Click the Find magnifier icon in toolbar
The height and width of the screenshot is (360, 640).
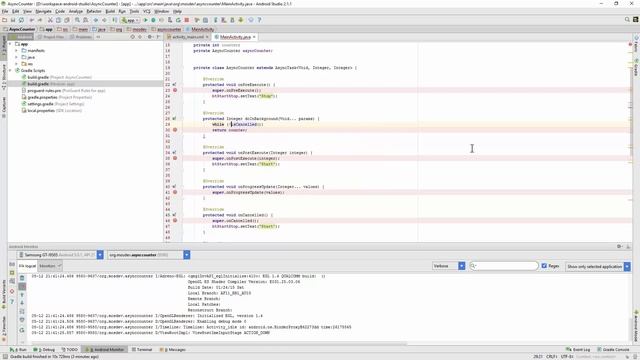pos(77,20)
